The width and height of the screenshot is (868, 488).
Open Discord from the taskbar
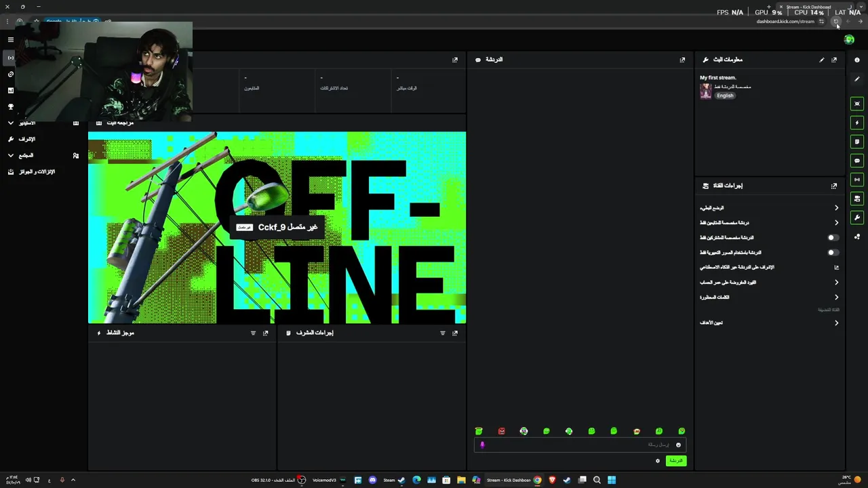tap(372, 480)
